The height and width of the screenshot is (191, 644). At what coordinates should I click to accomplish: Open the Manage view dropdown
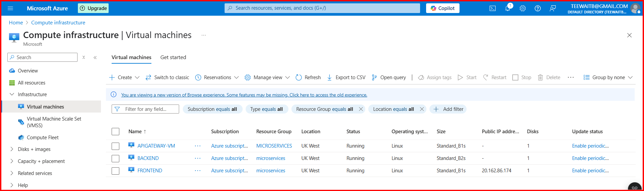pyautogui.click(x=267, y=77)
